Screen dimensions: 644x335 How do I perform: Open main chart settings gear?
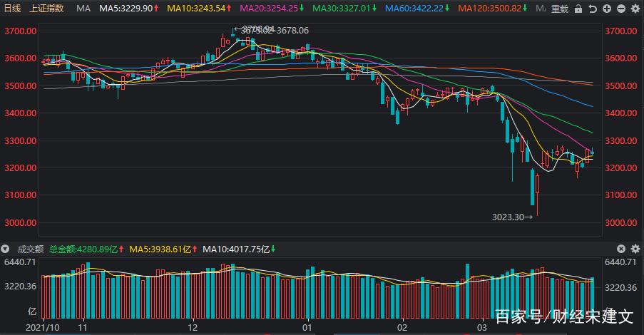coord(633,9)
